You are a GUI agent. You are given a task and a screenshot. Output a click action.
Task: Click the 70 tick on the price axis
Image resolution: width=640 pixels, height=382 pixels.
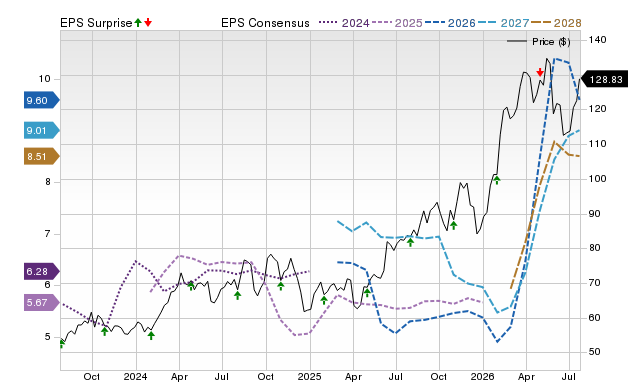click(x=595, y=282)
